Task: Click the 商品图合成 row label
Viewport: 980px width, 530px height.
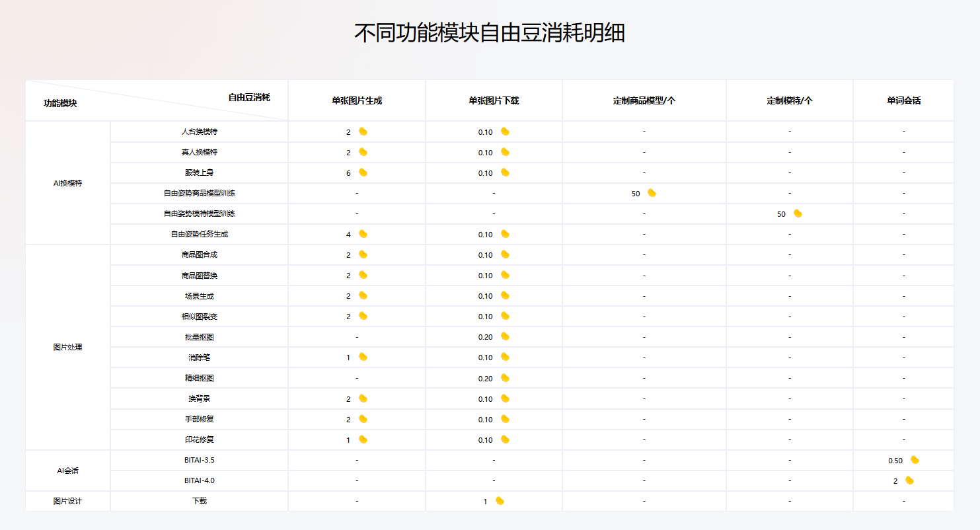Action: click(x=200, y=254)
